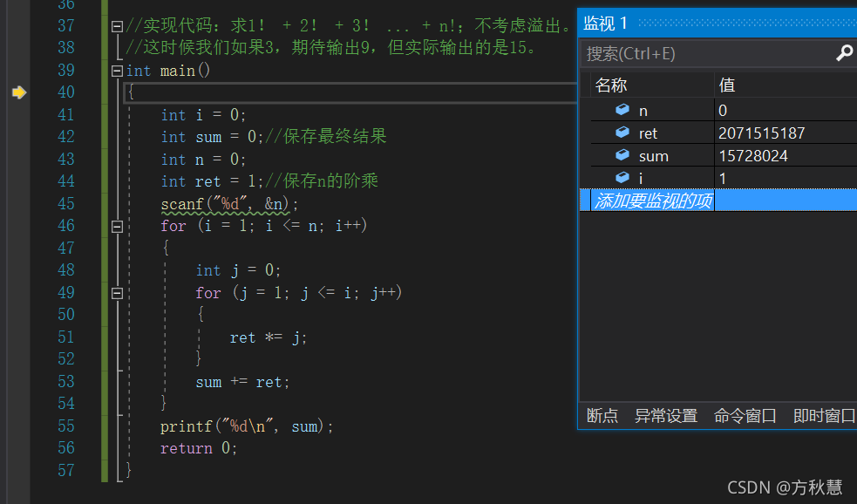
Task: Click 'int i = 0;' on line 41
Action: 203,115
